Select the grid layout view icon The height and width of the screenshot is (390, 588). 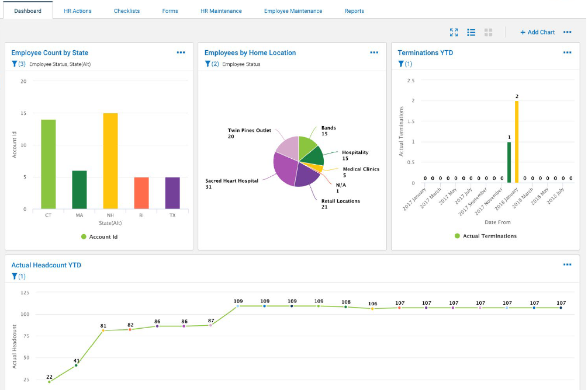coord(489,33)
